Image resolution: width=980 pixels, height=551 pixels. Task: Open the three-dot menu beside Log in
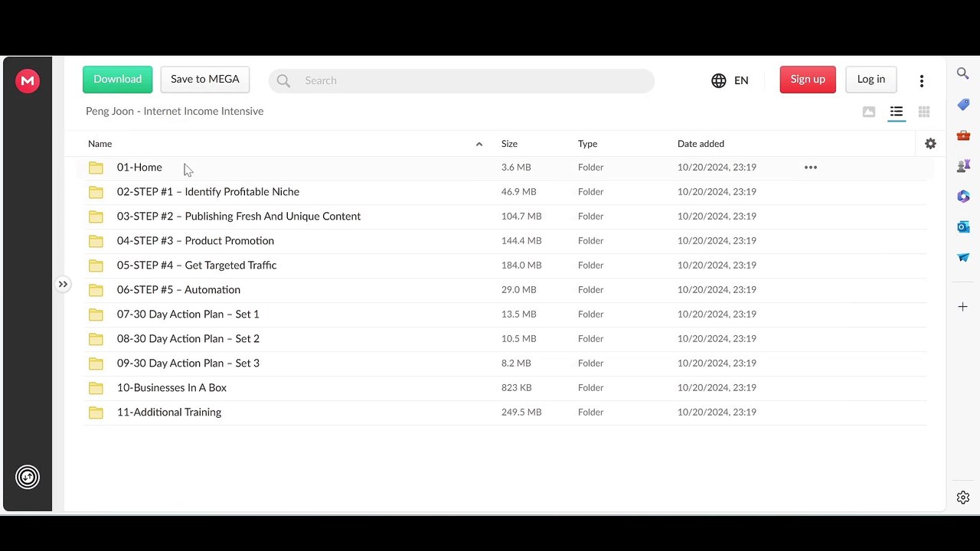tap(922, 80)
